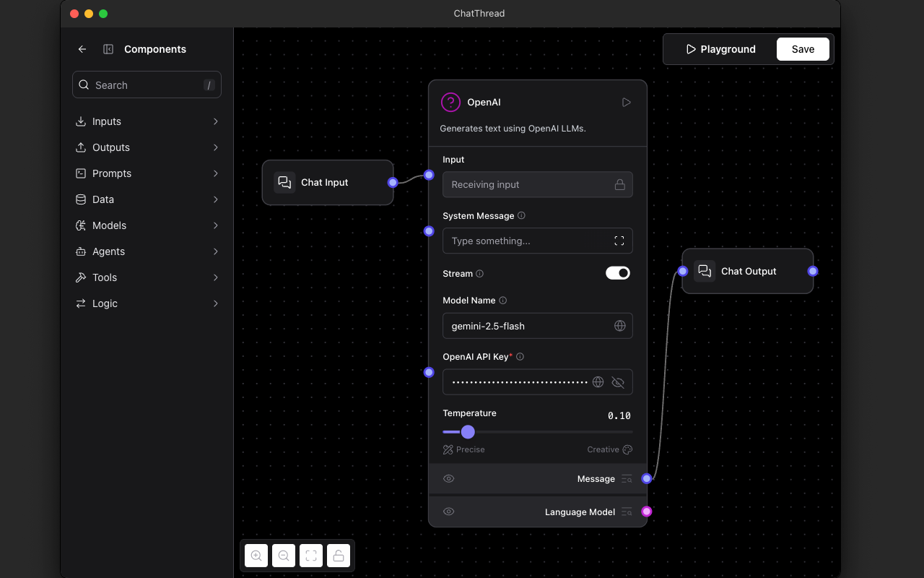Click the Data database icon
The image size is (924, 578).
[81, 199]
